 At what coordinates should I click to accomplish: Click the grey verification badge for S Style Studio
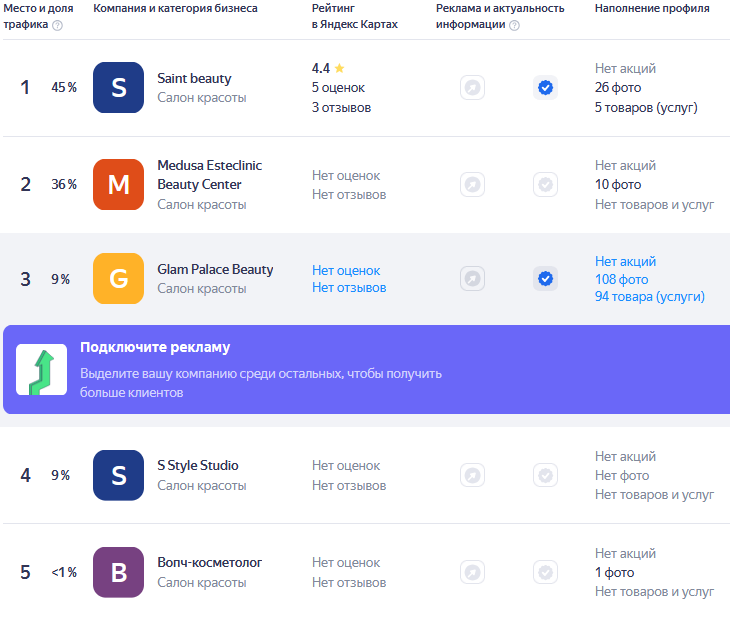[545, 475]
